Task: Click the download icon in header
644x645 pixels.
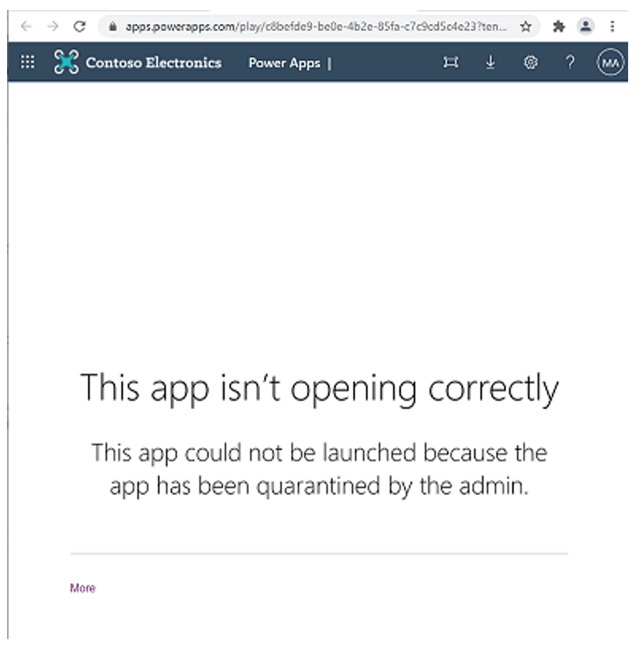Action: click(x=490, y=62)
